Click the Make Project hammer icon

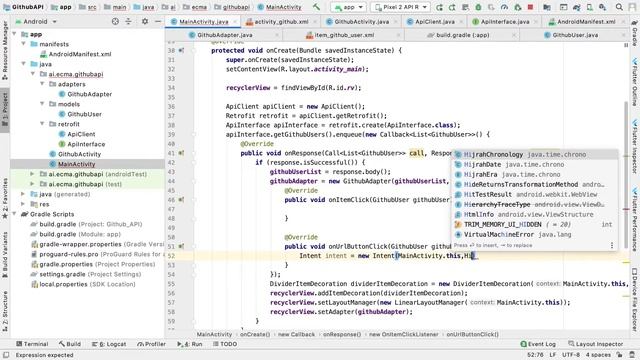(x=316, y=7)
